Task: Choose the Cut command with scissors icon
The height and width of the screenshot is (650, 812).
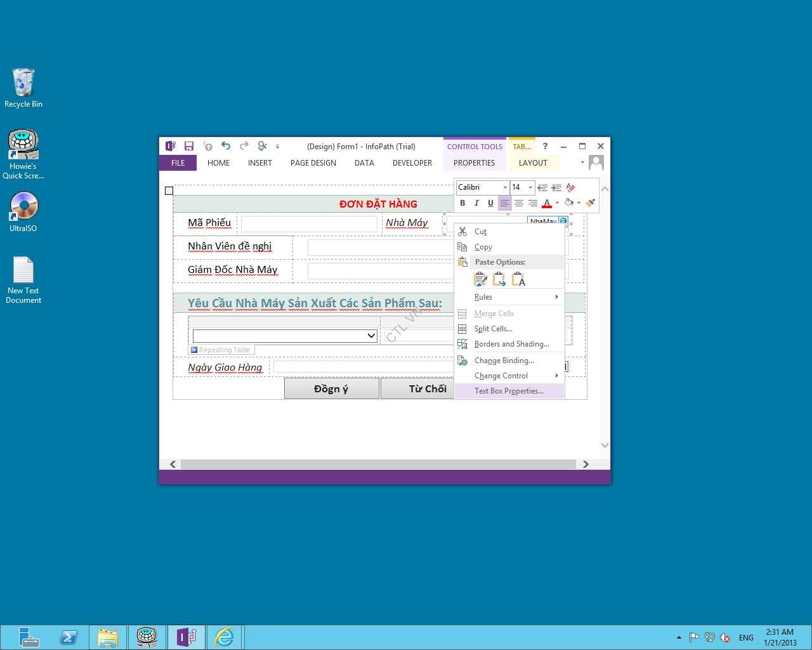Action: pyautogui.click(x=480, y=232)
